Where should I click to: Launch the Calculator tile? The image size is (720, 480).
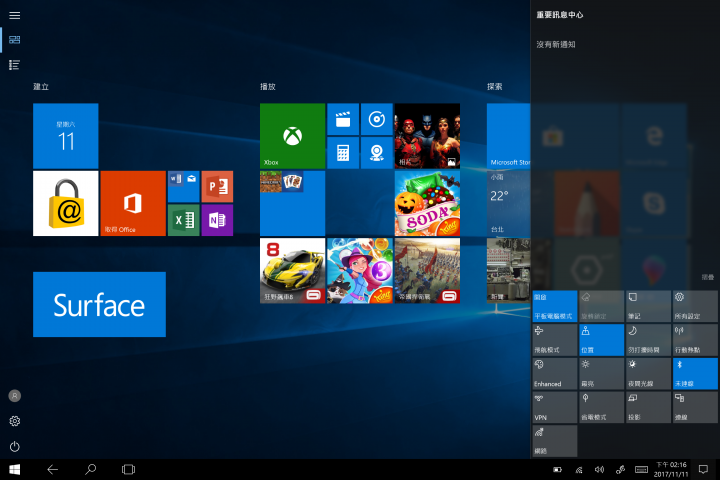coord(343,153)
